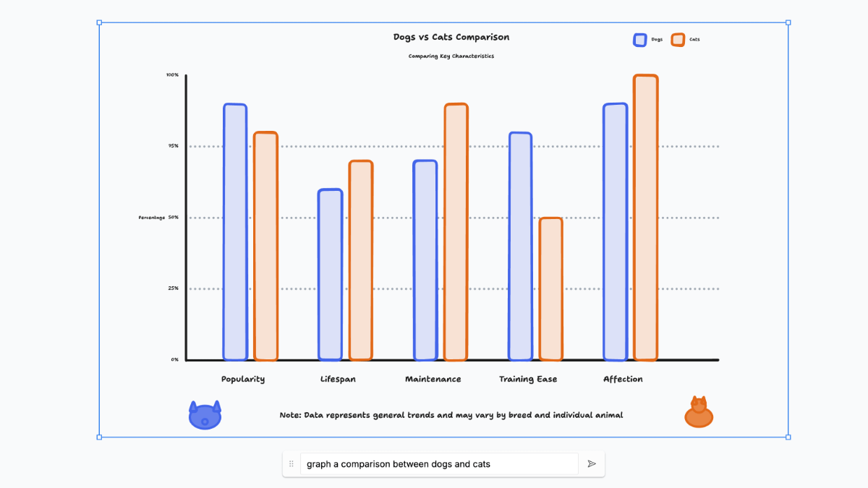Click the drag handle beside the prompt box
Viewport: 868px width, 488px height.
pos(292,463)
